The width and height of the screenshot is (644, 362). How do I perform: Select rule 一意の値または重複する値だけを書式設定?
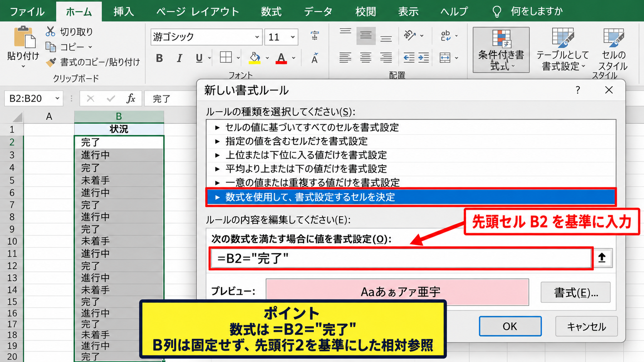[411, 182]
